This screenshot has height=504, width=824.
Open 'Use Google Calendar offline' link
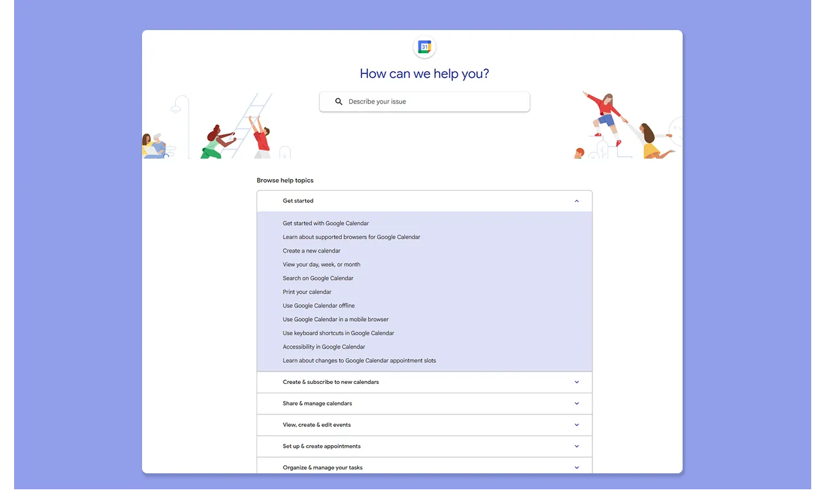pyautogui.click(x=319, y=306)
